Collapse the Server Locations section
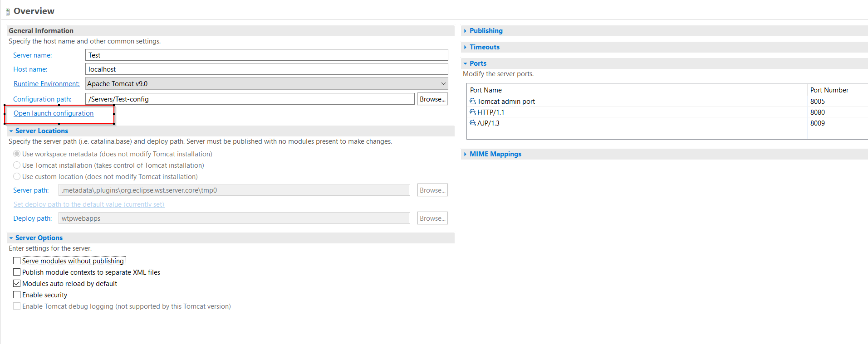 41,131
